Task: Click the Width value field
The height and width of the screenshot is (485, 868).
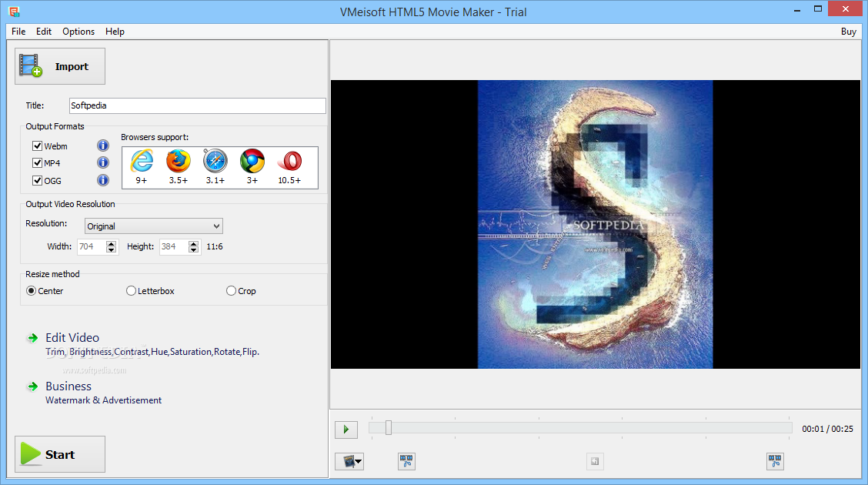Action: 92,247
